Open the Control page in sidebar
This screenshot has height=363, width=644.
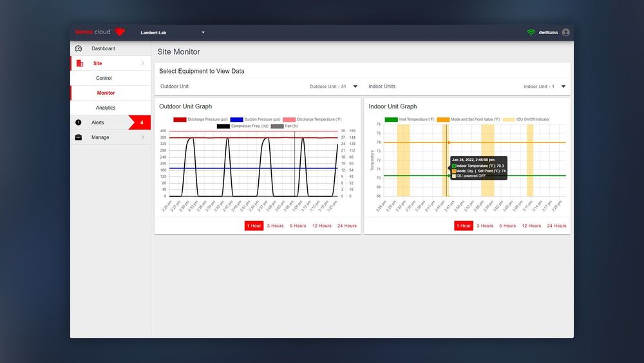(x=104, y=78)
